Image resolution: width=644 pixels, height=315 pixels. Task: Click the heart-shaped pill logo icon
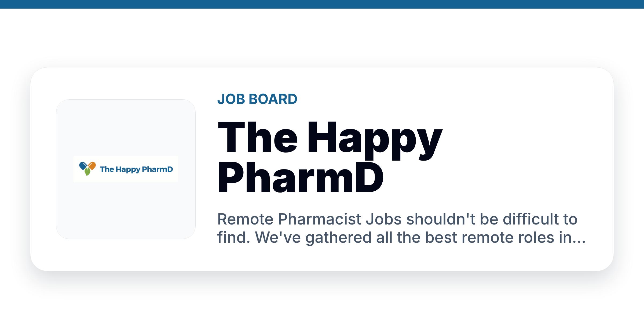tap(87, 169)
